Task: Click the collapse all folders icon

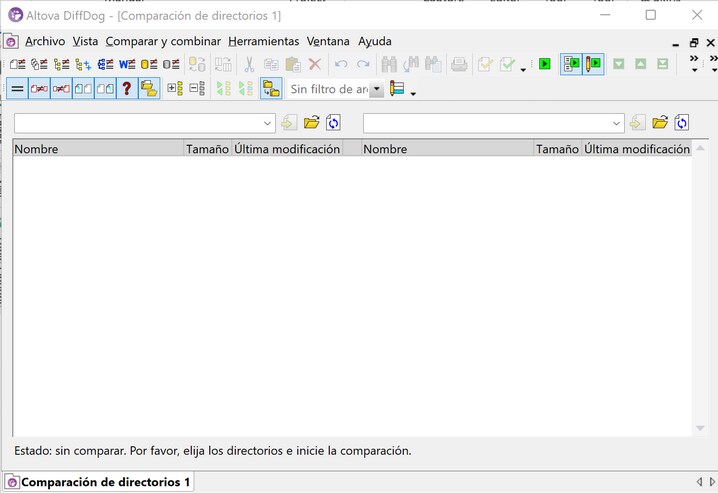Action: (197, 89)
